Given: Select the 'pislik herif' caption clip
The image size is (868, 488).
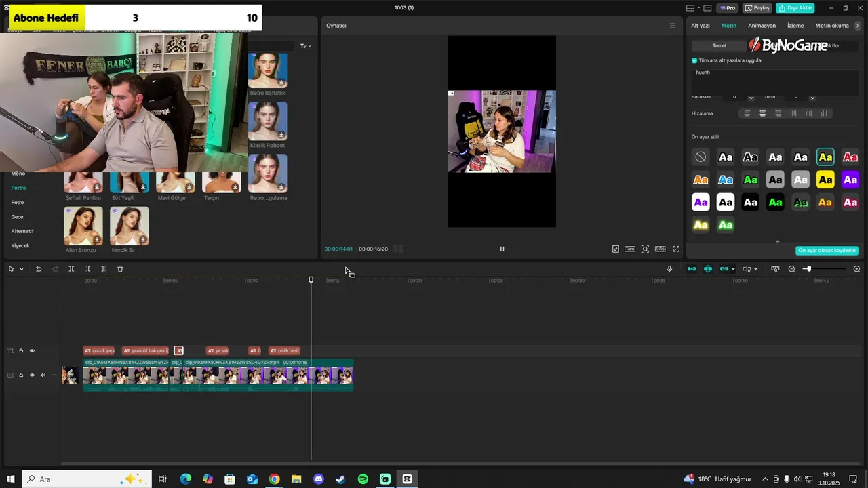Looking at the screenshot, I should (285, 351).
